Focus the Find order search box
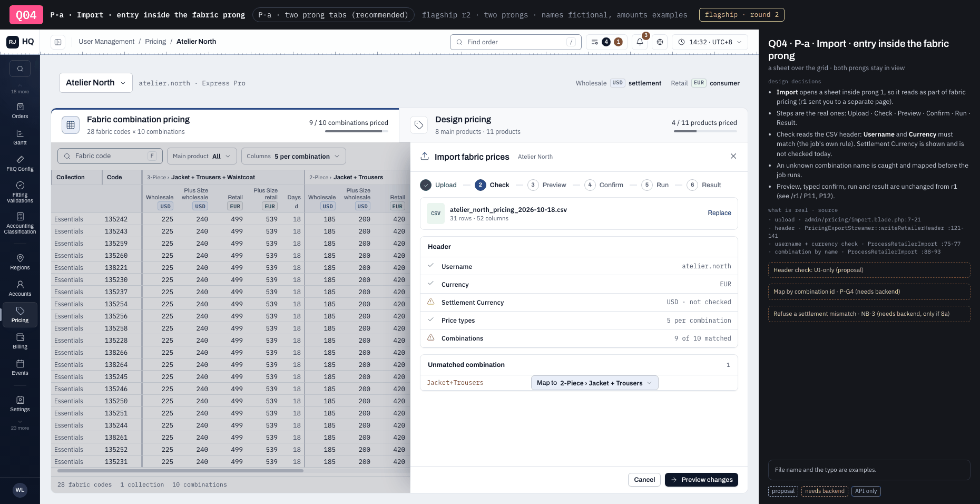This screenshot has width=980, height=504. (516, 42)
